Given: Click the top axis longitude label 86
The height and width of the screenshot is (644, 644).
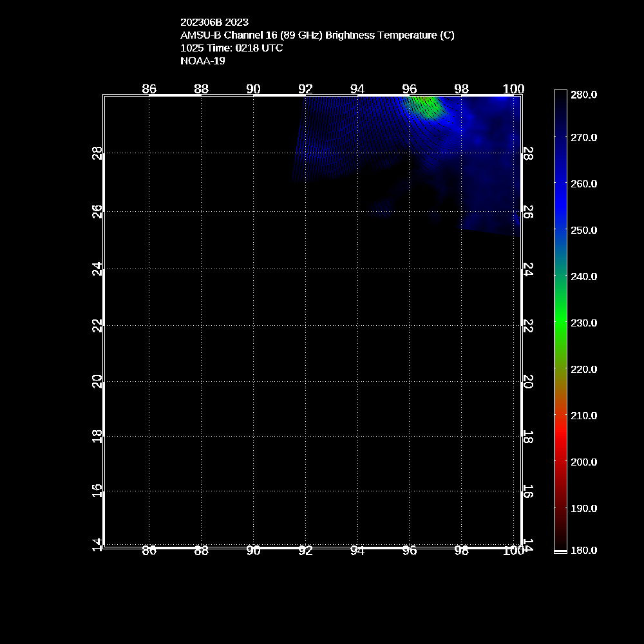Looking at the screenshot, I should point(149,89).
